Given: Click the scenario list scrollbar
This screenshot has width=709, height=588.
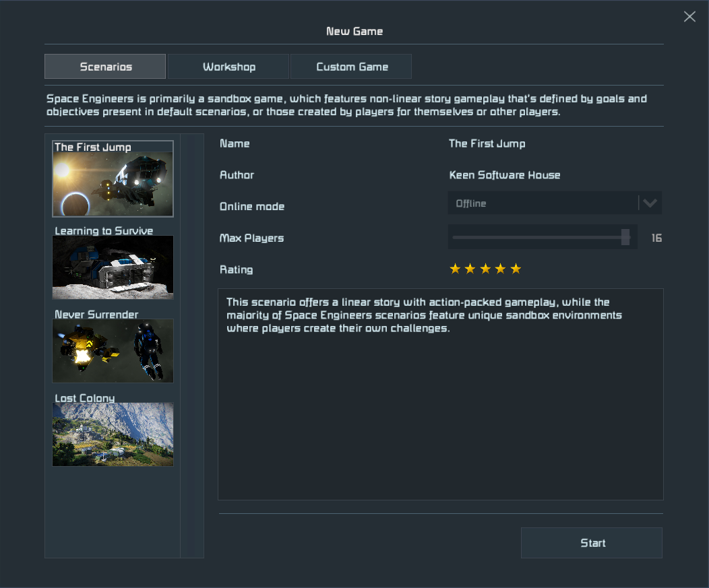Looking at the screenshot, I should click(x=192, y=346).
